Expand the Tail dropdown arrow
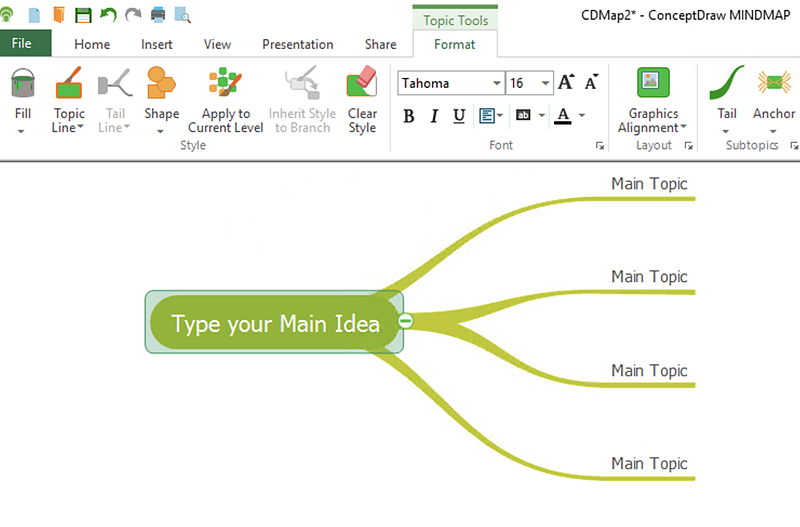This screenshot has height=527, width=800. pyautogui.click(x=726, y=132)
